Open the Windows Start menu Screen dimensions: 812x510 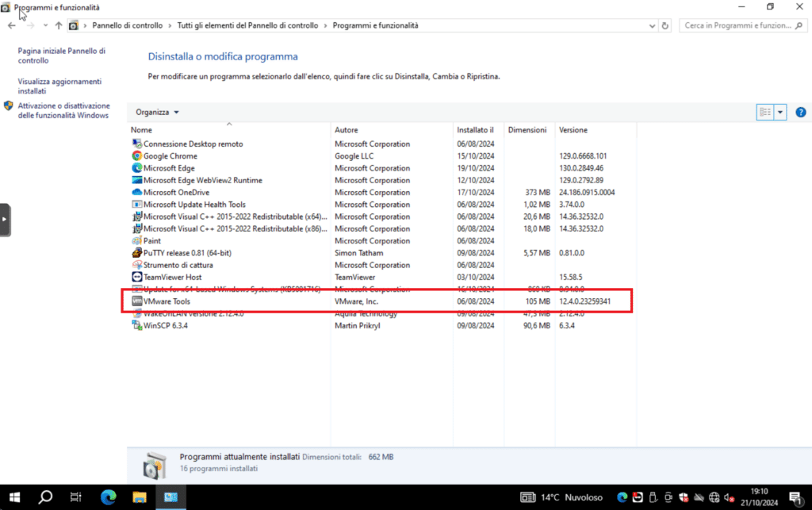pos(14,497)
